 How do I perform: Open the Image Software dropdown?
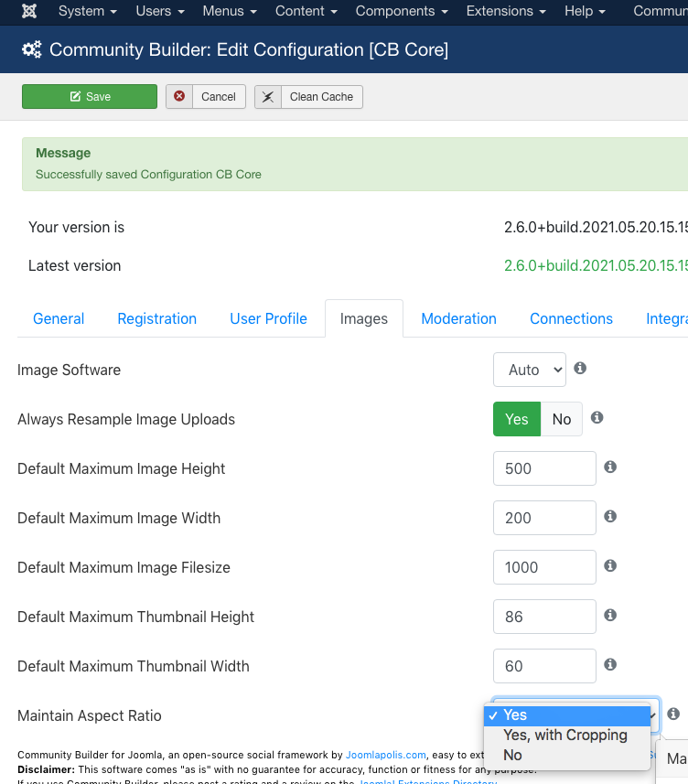530,370
